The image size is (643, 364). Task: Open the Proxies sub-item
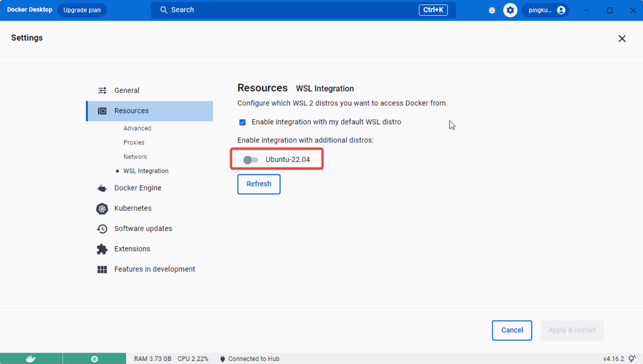coord(134,142)
